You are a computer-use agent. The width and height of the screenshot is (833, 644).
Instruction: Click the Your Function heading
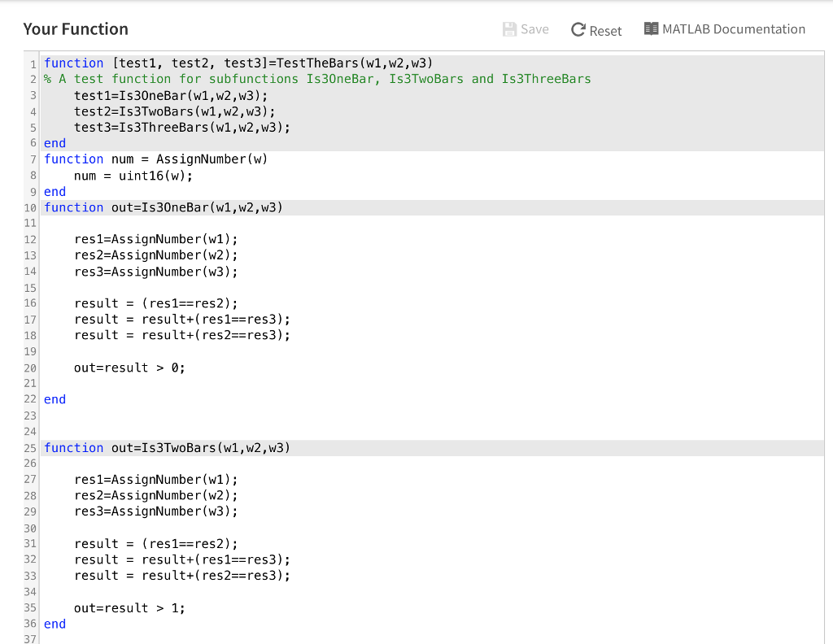[76, 28]
